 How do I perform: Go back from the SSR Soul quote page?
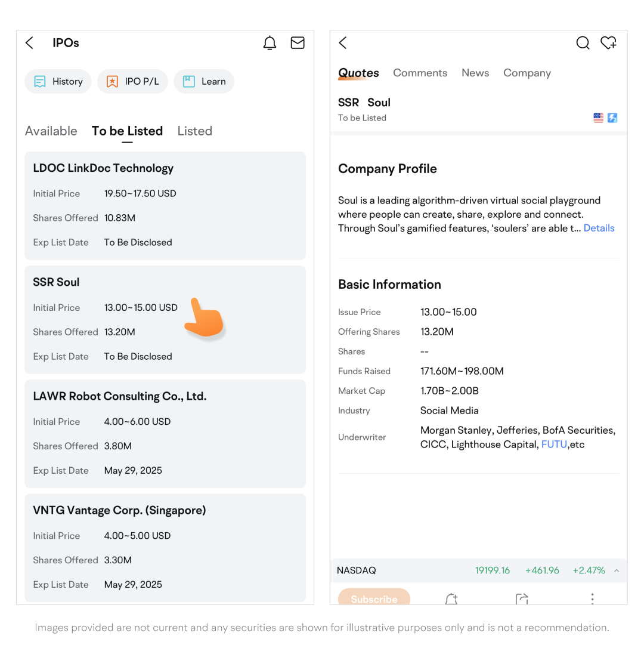point(343,43)
